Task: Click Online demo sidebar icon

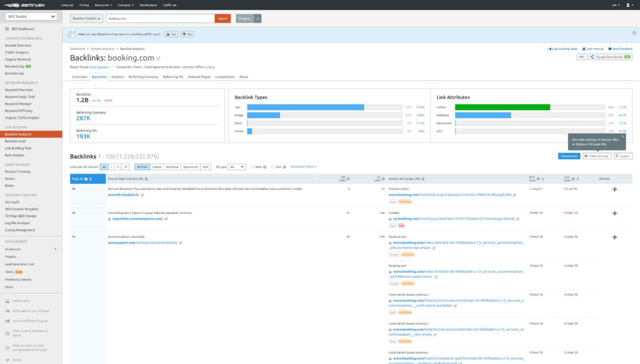Action: (7, 301)
